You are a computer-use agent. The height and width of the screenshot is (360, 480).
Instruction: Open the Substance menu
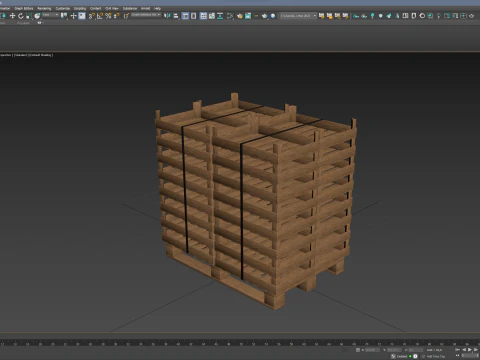130,8
